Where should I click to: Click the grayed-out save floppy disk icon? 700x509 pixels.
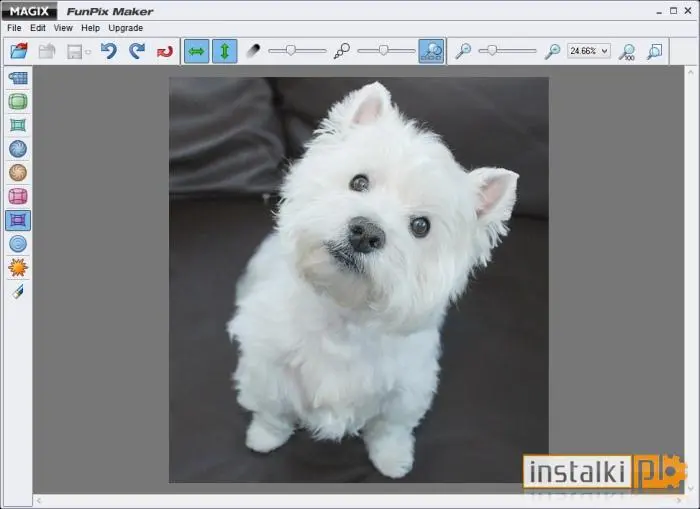(74, 51)
